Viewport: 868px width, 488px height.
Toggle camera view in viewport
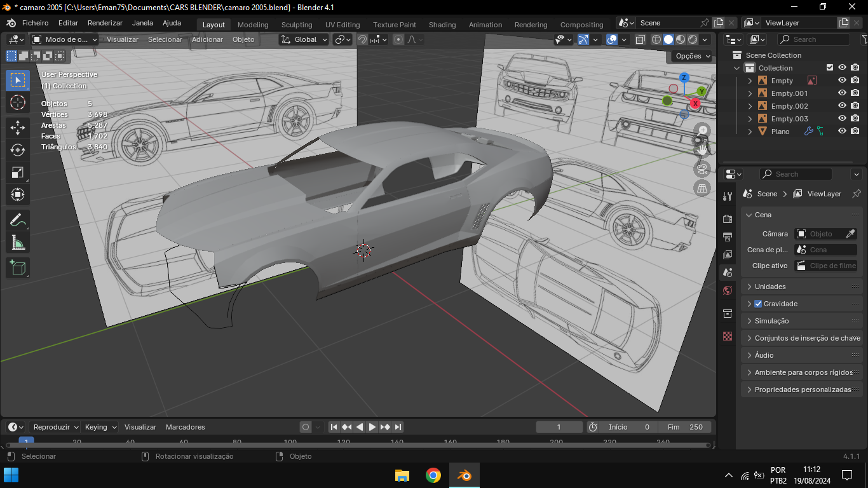702,168
